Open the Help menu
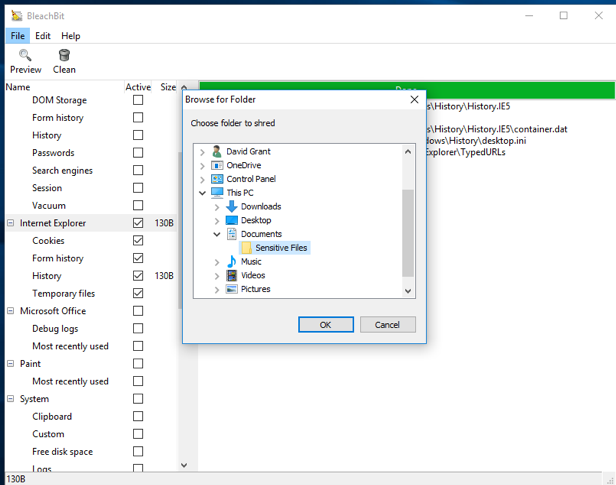 pos(71,36)
